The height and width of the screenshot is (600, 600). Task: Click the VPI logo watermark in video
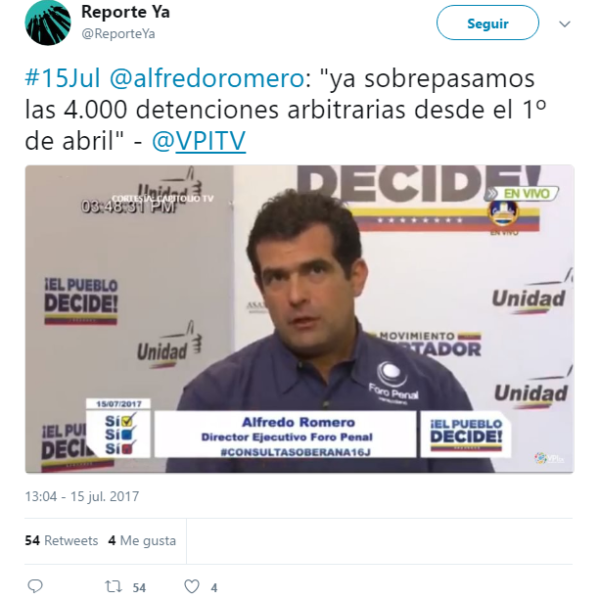[549, 458]
